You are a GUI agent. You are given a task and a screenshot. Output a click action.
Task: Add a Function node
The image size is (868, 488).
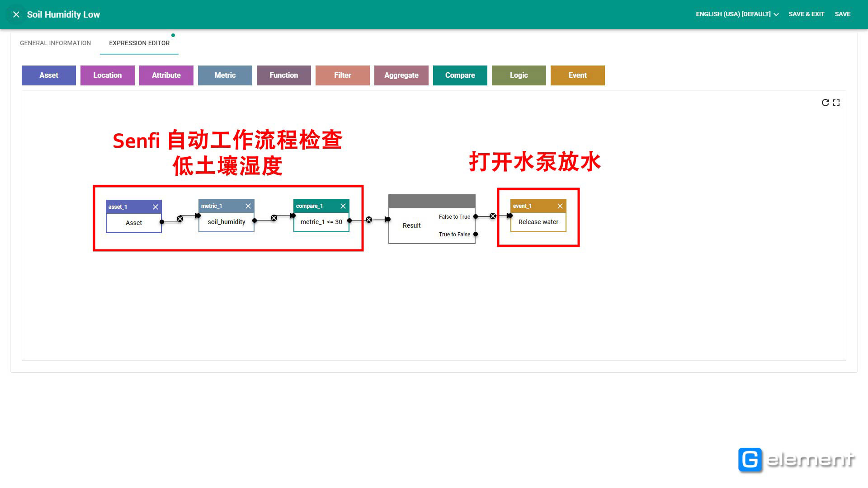pyautogui.click(x=284, y=75)
